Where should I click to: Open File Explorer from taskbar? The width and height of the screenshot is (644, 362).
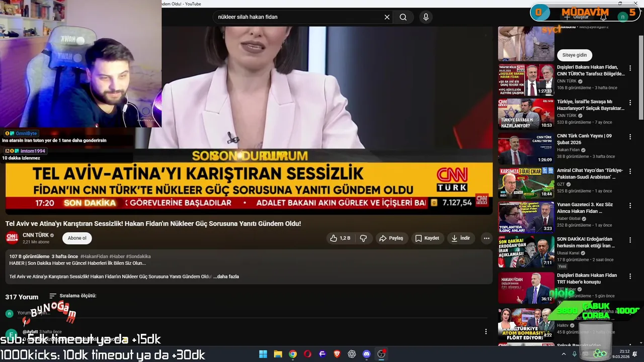pyautogui.click(x=278, y=354)
